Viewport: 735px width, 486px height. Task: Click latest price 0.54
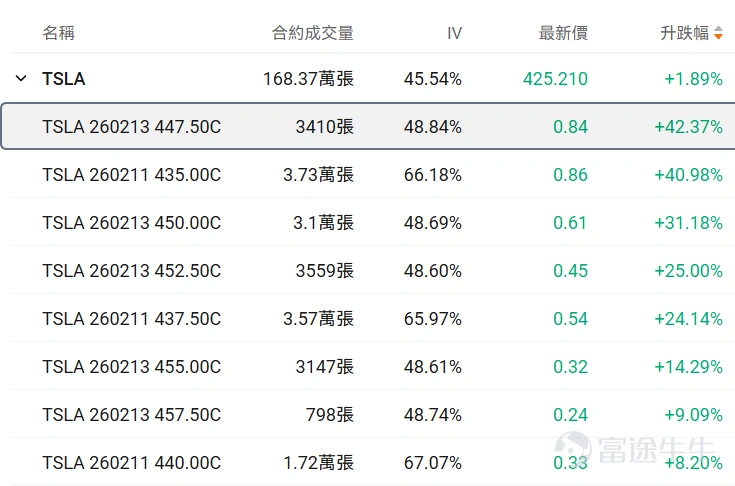pyautogui.click(x=570, y=319)
